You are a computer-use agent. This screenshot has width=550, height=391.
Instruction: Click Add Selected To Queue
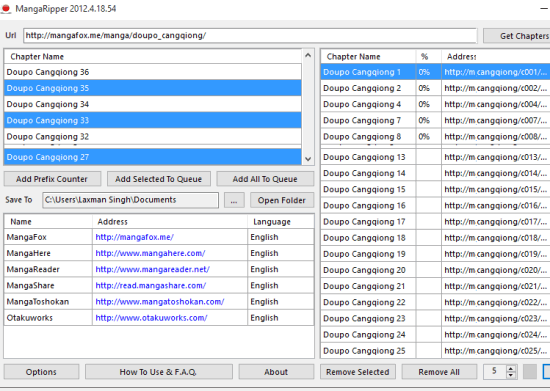click(159, 179)
